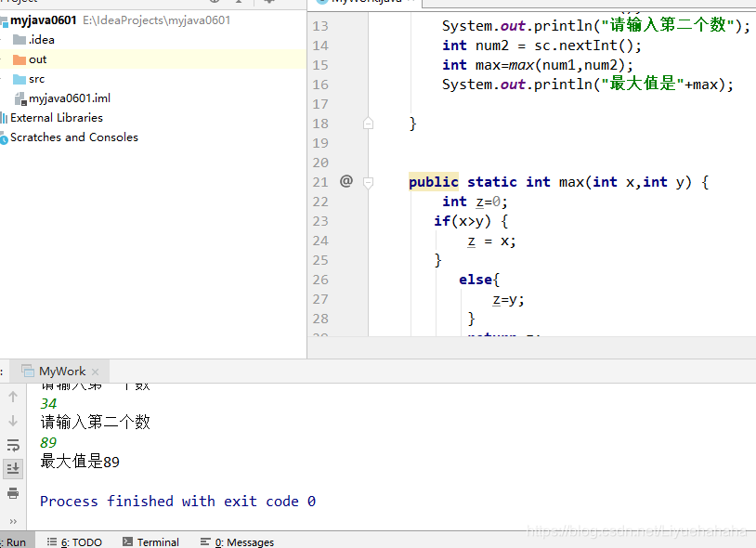Open the myjava0601.iml file
The image size is (756, 548).
tap(70, 98)
